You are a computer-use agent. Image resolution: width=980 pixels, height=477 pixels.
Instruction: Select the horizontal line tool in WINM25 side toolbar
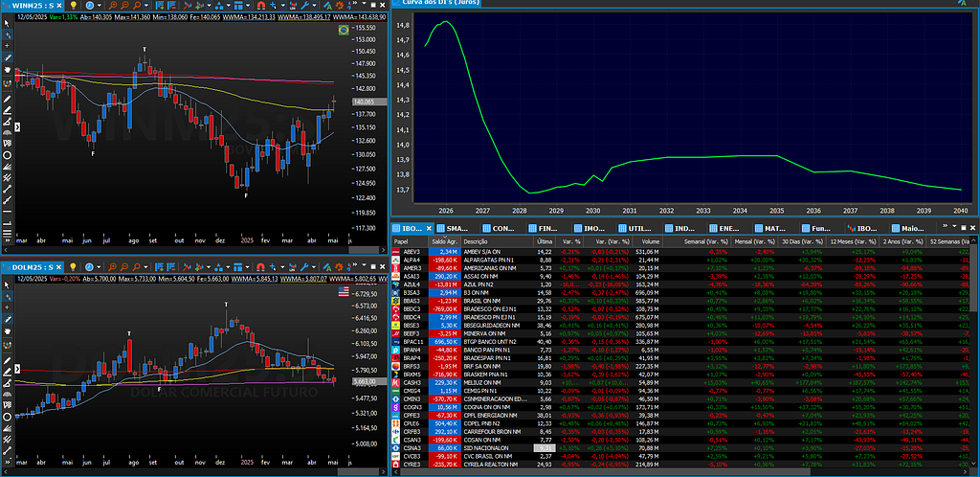point(8,211)
